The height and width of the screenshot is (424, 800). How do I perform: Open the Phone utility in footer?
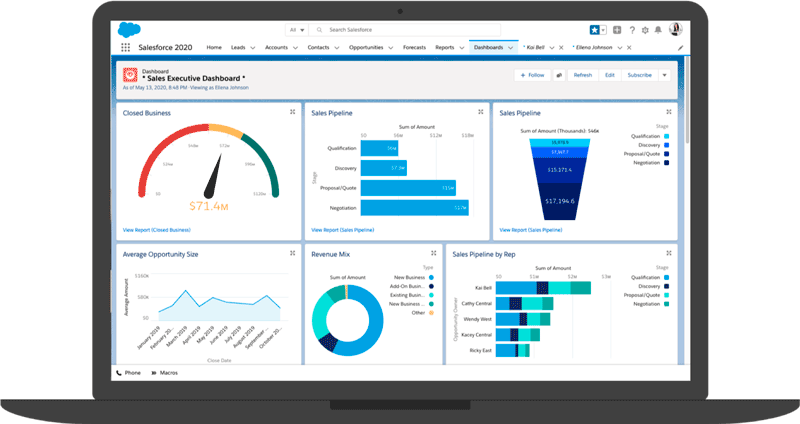pos(131,372)
